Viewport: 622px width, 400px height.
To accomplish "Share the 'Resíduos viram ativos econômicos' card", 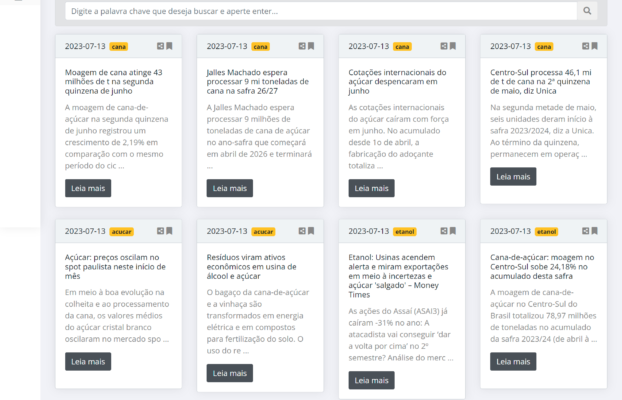I will pos(302,231).
